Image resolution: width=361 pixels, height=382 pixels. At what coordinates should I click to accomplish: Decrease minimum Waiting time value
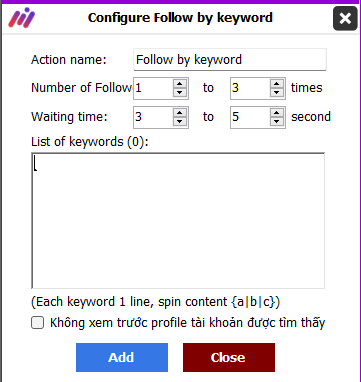(x=180, y=122)
